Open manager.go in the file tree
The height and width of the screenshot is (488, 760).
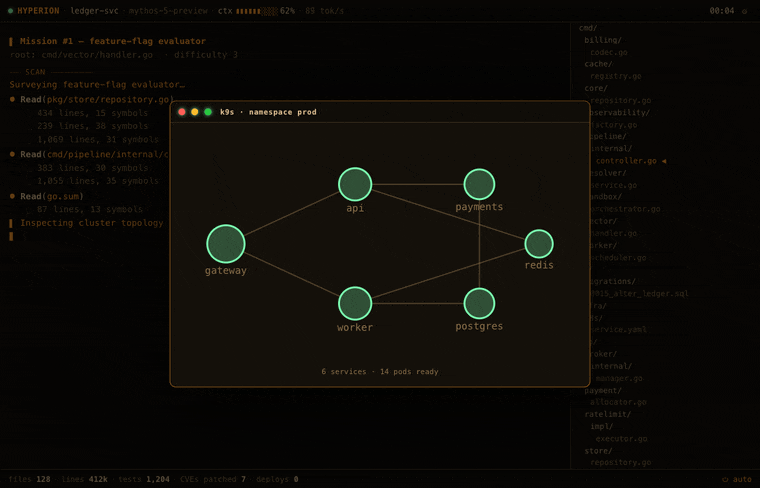click(x=619, y=378)
